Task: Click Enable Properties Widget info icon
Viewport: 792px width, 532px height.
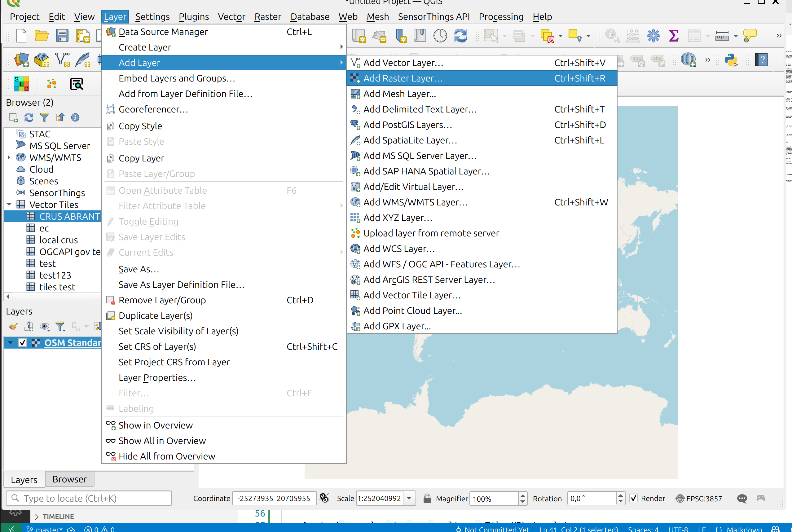Action: (75, 117)
